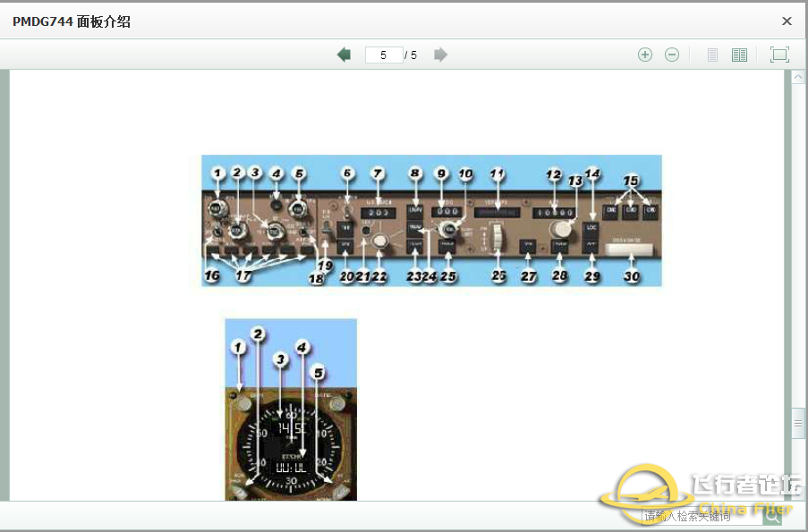Enter fullscreen view mode

click(779, 55)
